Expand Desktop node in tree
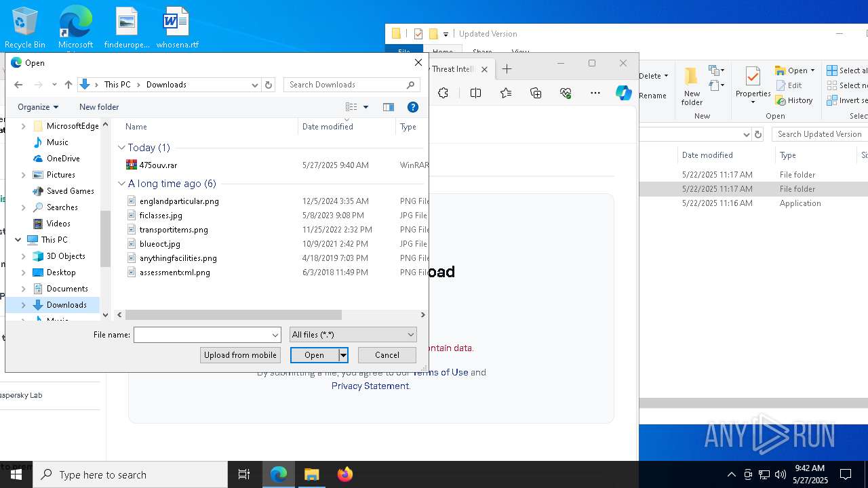The height and width of the screenshot is (488, 868). click(24, 272)
